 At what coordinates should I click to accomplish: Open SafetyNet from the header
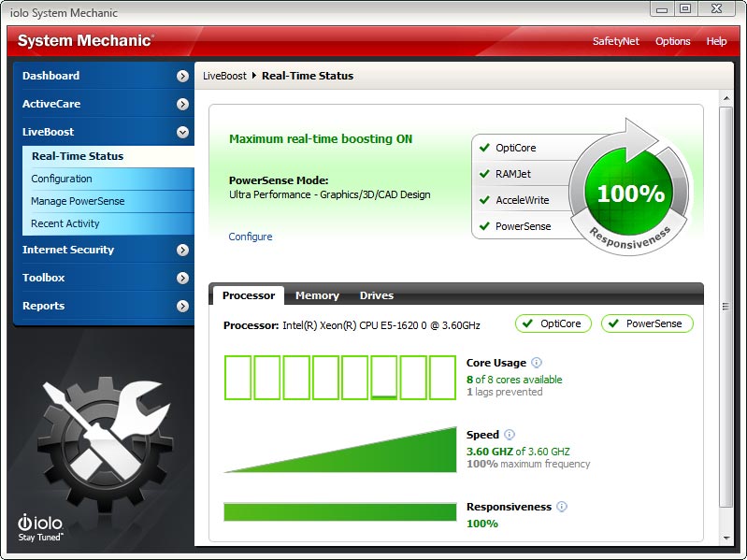(x=615, y=41)
